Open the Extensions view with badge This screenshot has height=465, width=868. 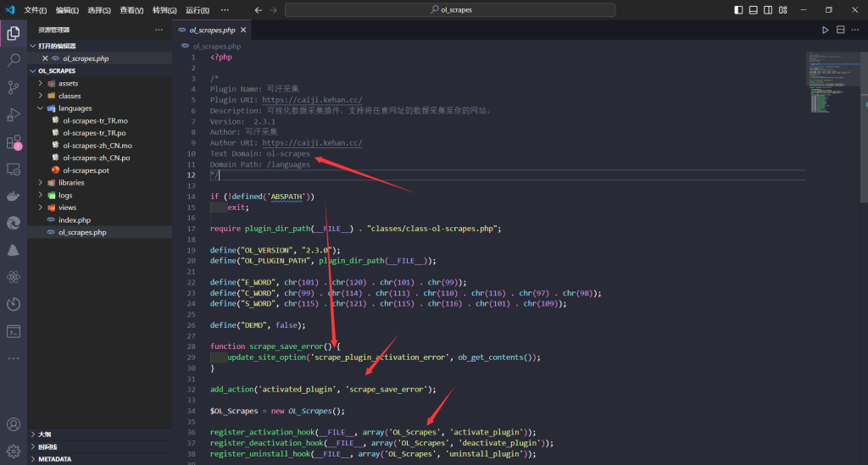coord(14,142)
